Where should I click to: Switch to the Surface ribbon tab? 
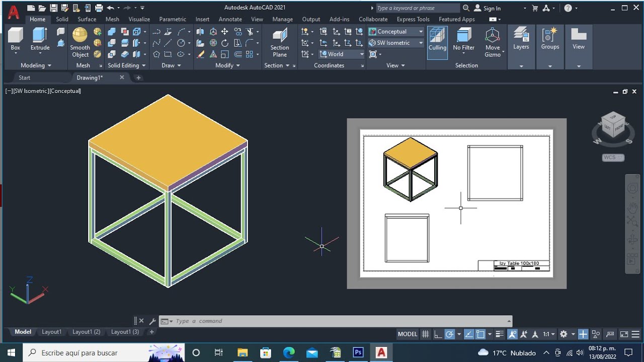87,19
